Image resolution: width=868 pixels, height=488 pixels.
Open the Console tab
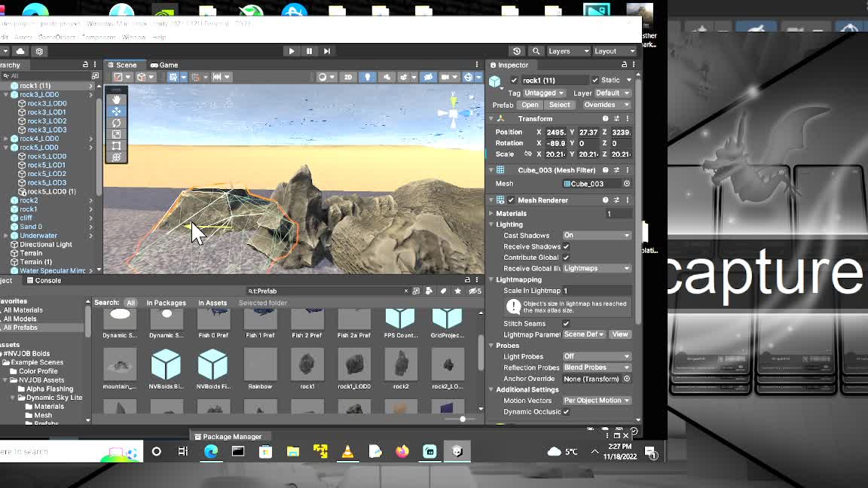tap(44, 280)
